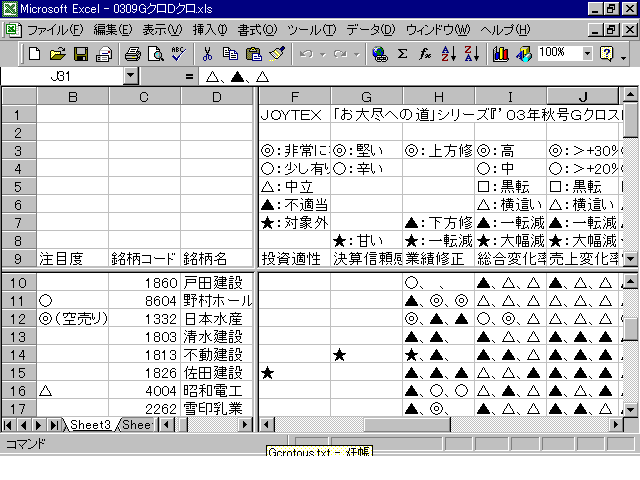Click the mail recipient icon next to Save
Viewport: 640px width, 480px height.
[x=104, y=54]
